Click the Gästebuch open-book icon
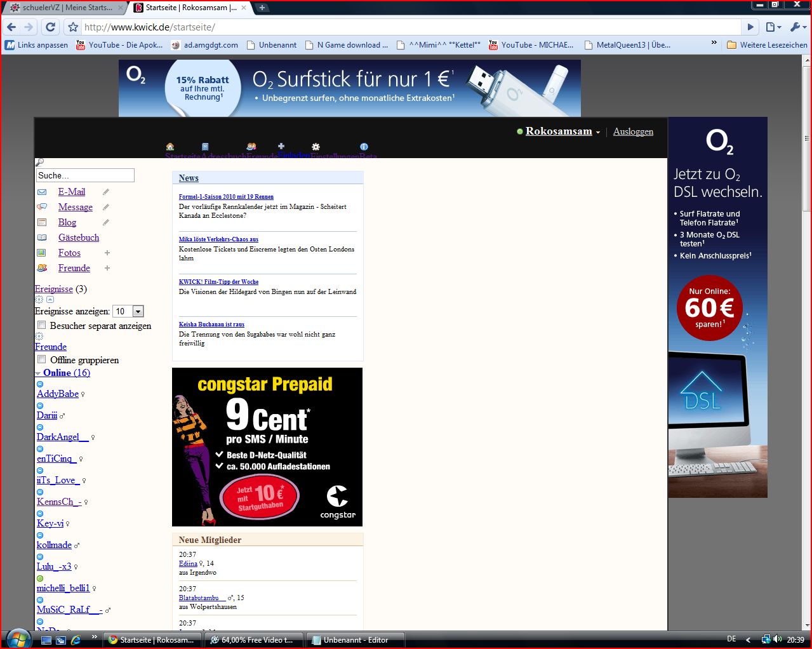 [x=42, y=238]
